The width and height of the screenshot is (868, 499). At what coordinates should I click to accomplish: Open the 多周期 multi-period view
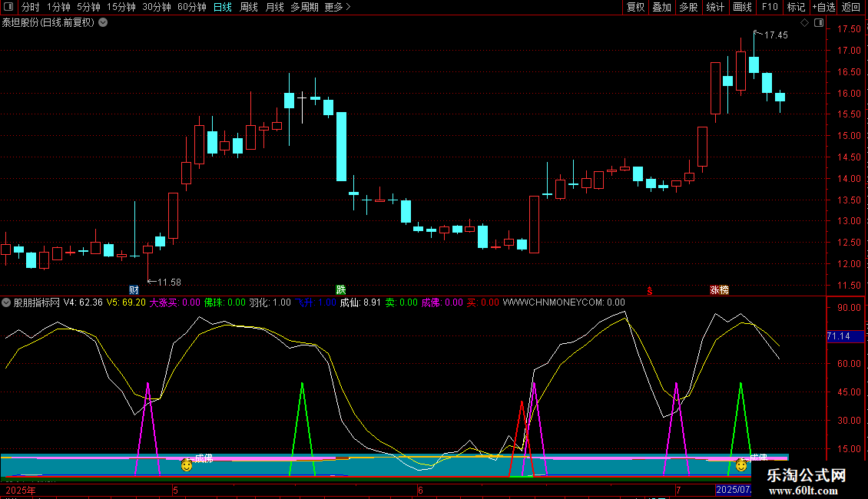(304, 7)
